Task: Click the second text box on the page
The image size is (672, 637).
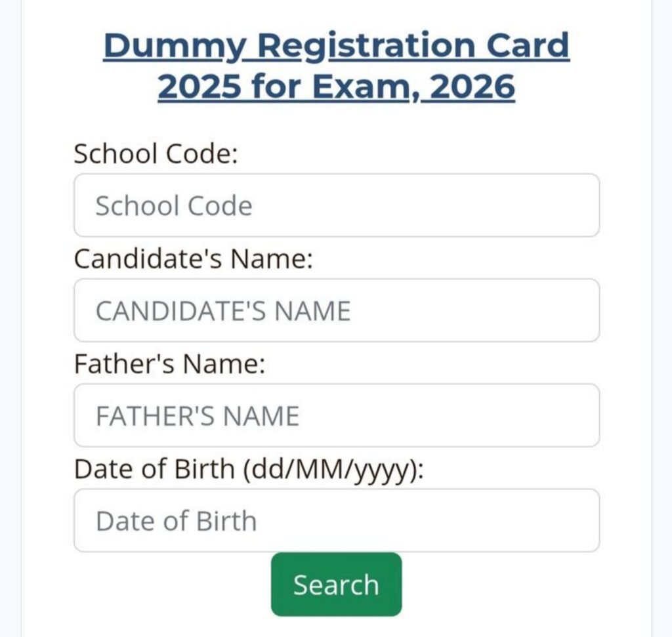Action: (336, 310)
